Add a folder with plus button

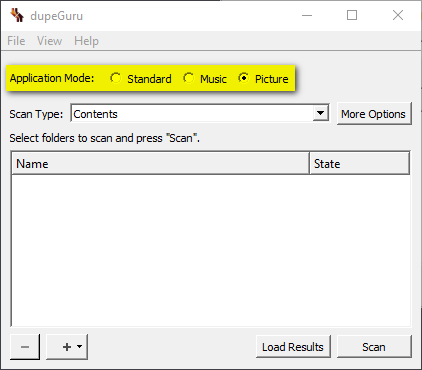point(67,347)
